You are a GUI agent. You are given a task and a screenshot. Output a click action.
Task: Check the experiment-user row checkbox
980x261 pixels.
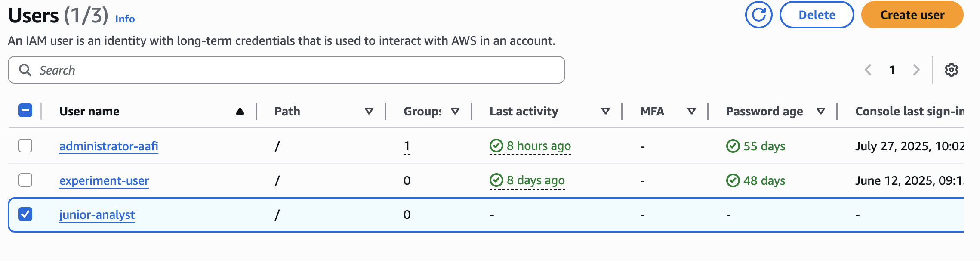25,180
